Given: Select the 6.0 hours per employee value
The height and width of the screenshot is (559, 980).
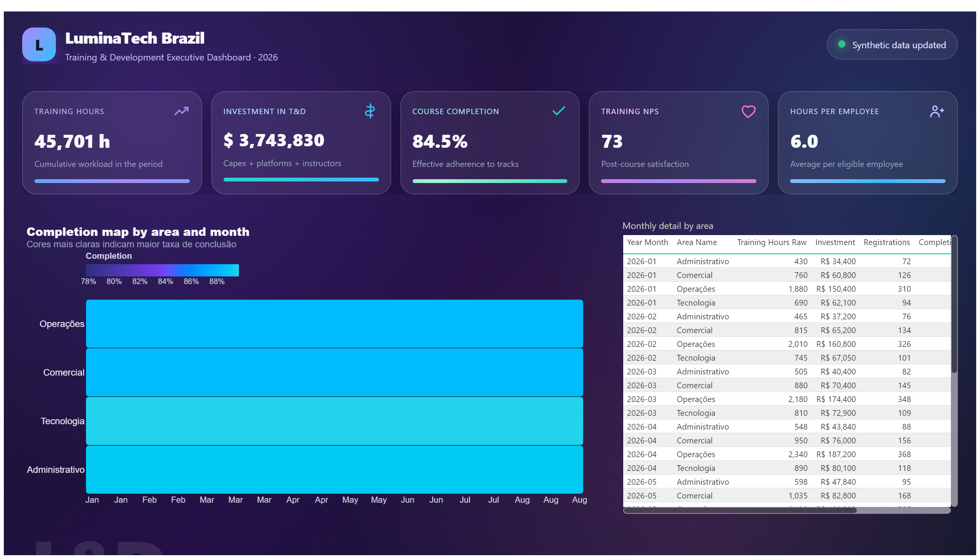Looking at the screenshot, I should point(804,141).
